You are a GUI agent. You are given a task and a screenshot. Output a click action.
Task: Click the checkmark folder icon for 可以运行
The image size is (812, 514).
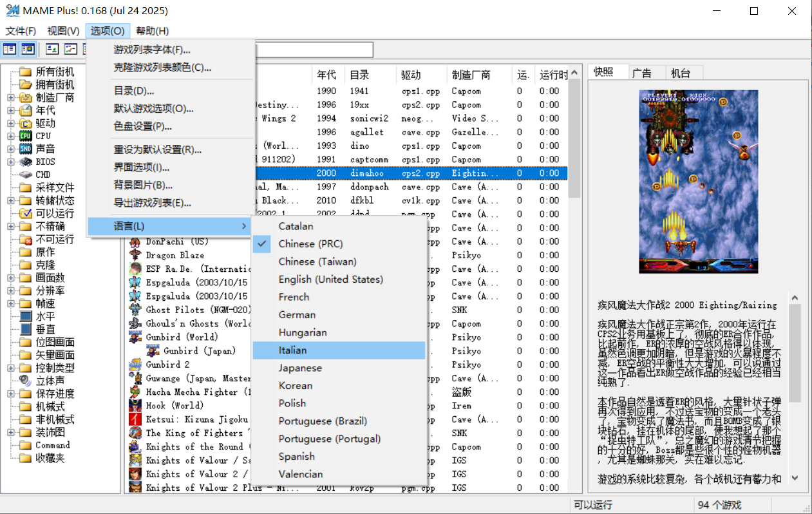(25, 213)
